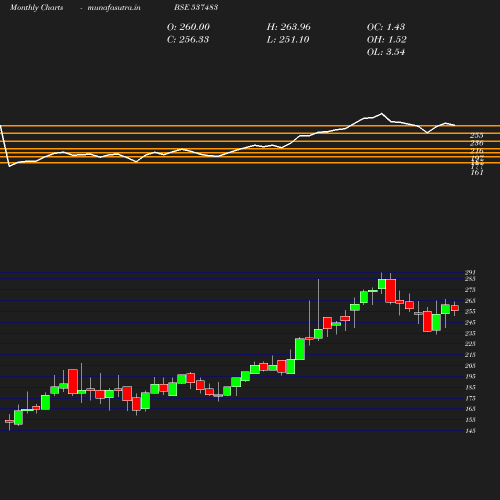Image resolution: width=500 pixels, height=500 pixels.
Task: Click the open price "O: 260.00"
Action: (188, 27)
